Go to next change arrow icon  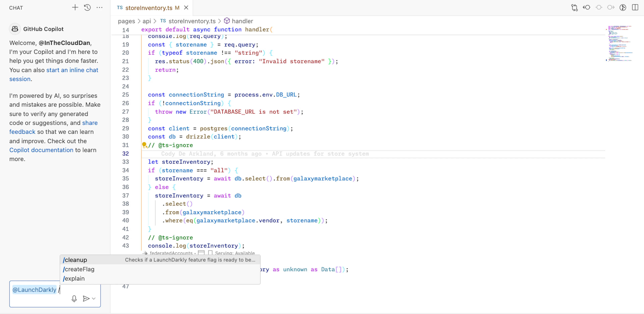(x=611, y=8)
